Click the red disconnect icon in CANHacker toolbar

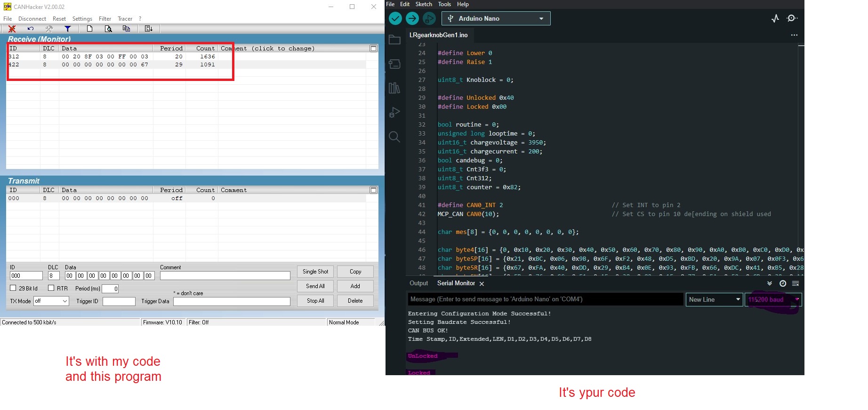pyautogui.click(x=12, y=29)
